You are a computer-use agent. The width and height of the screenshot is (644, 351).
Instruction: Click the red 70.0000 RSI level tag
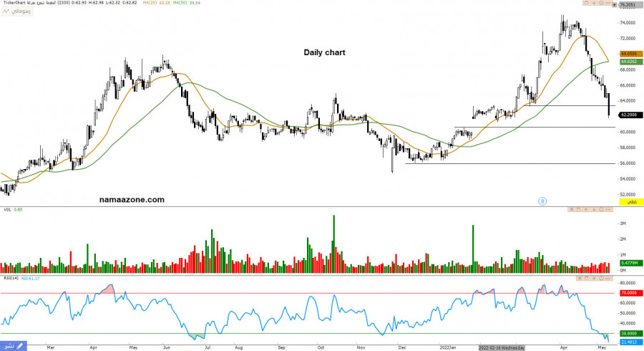(x=630, y=293)
